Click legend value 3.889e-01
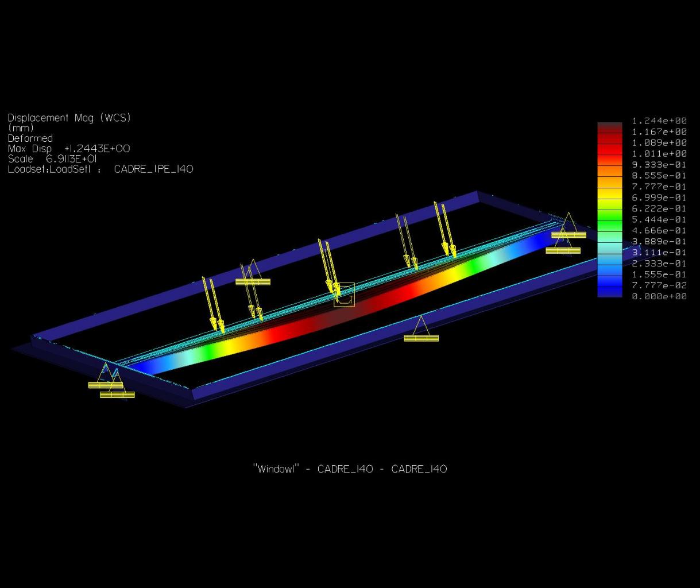 tap(659, 242)
